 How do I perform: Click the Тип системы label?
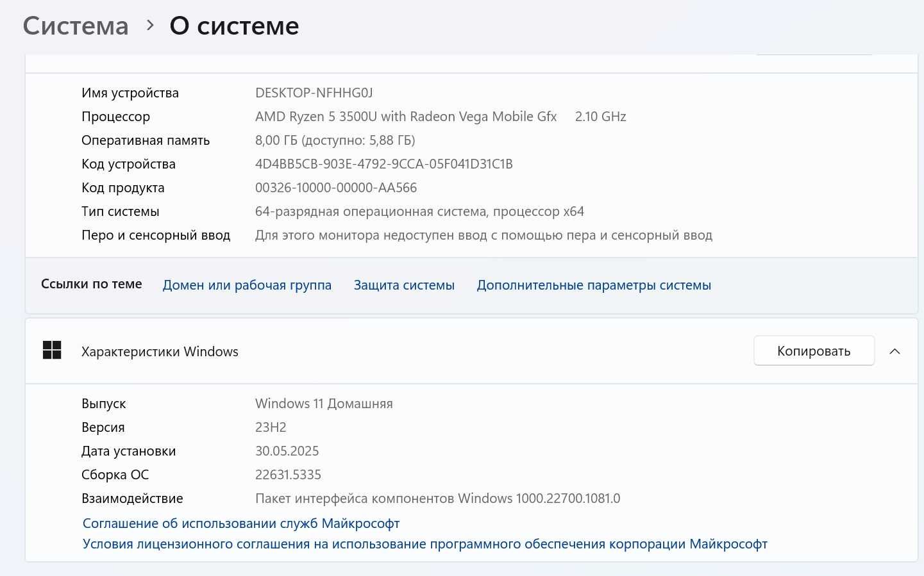121,211
